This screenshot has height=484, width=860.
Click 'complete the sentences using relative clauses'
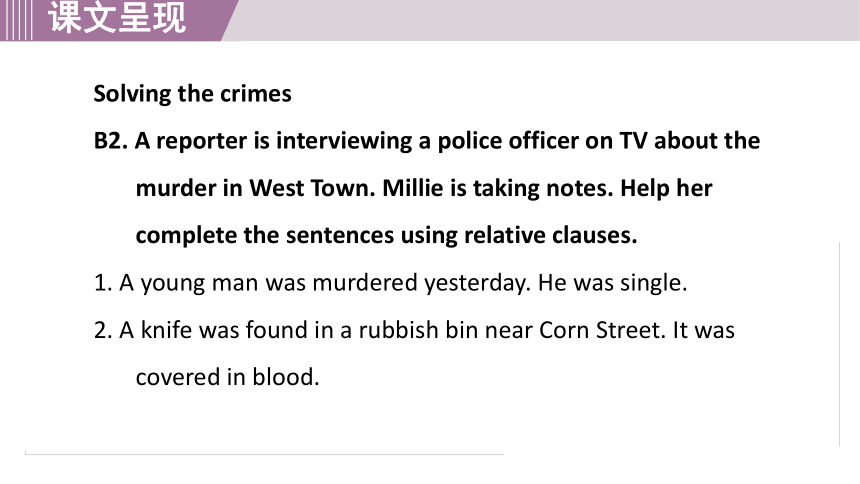coord(386,236)
